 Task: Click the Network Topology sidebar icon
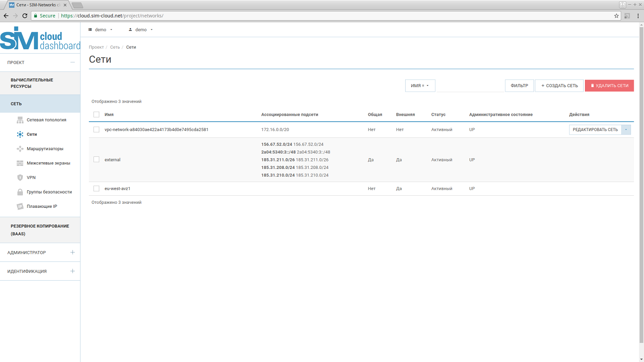[x=20, y=120]
